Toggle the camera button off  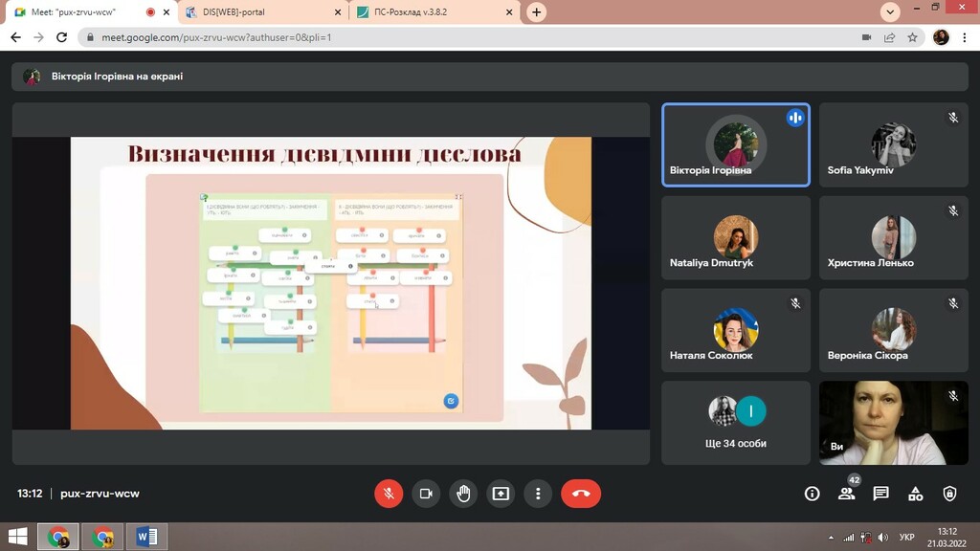(426, 494)
